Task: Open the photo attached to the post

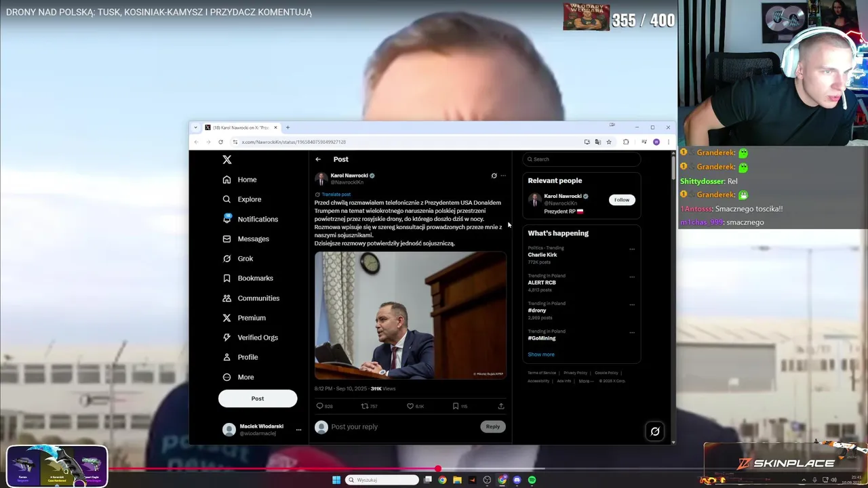Action: tap(410, 315)
